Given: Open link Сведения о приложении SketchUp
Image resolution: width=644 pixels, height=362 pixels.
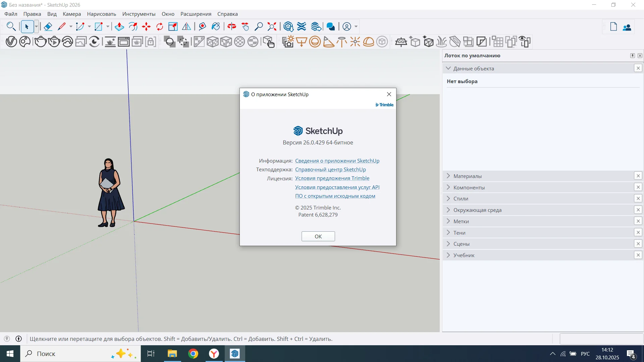Looking at the screenshot, I should [x=337, y=161].
